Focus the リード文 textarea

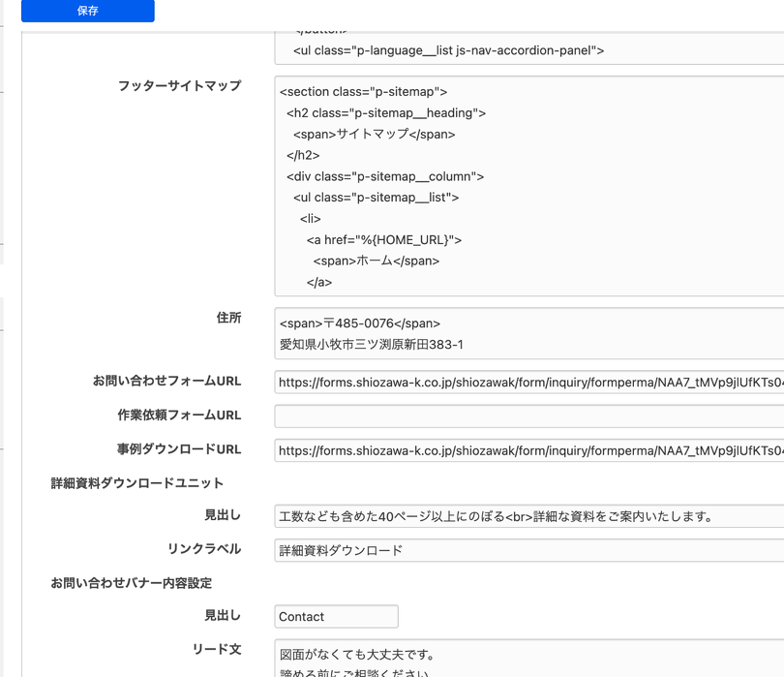[528, 659]
